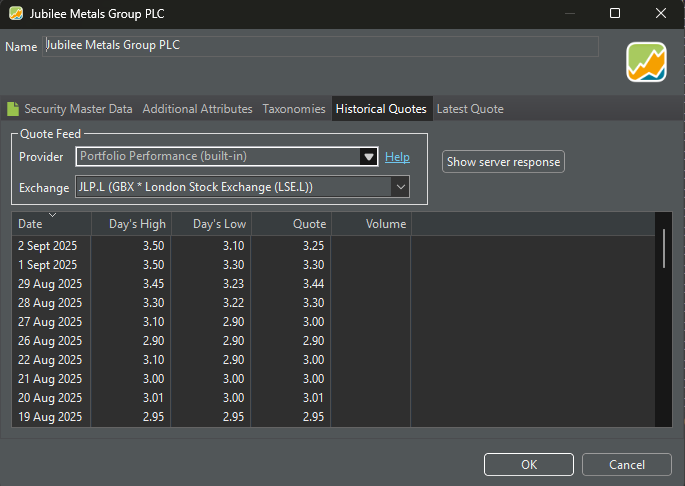The height and width of the screenshot is (486, 685).
Task: Click the Portfolio Performance logo icon
Action: click(646, 62)
